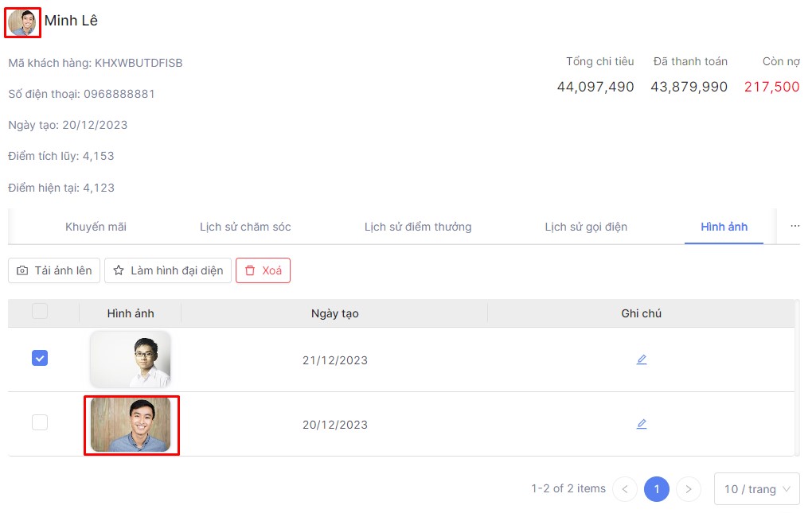Switch to the Khuyến mãi tab
The width and height of the screenshot is (812, 513).
(96, 227)
